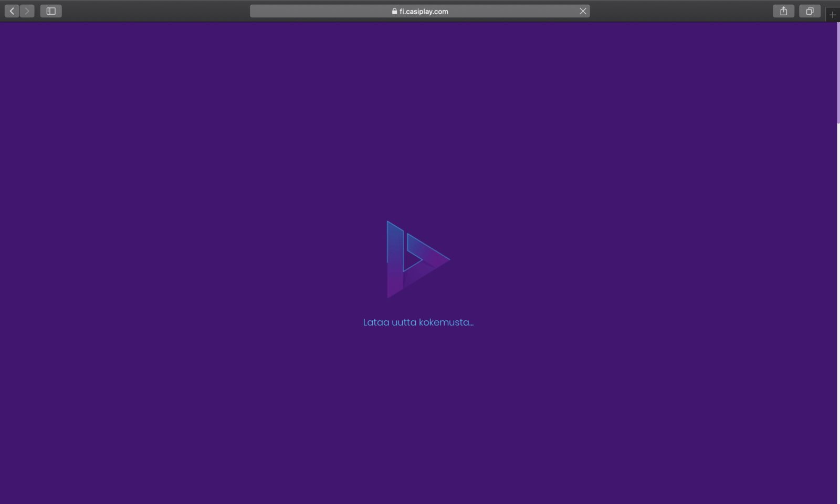The image size is (840, 504).
Task: Open a new tab with the plus icon
Action: pyautogui.click(x=834, y=14)
